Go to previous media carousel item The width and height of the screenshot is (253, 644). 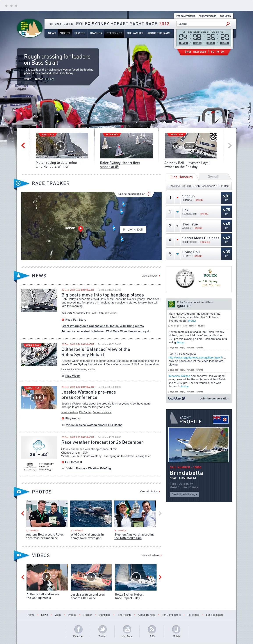coord(23,145)
